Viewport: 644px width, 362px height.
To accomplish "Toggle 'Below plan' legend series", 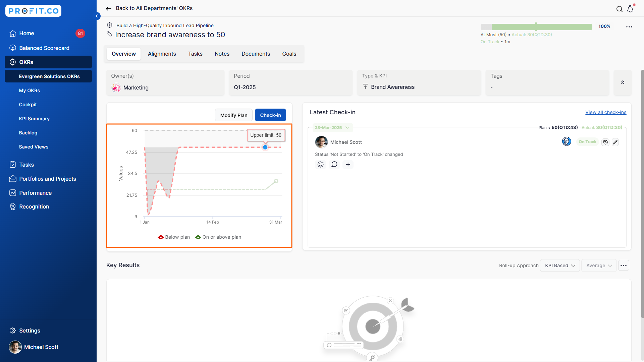I will pos(174,237).
